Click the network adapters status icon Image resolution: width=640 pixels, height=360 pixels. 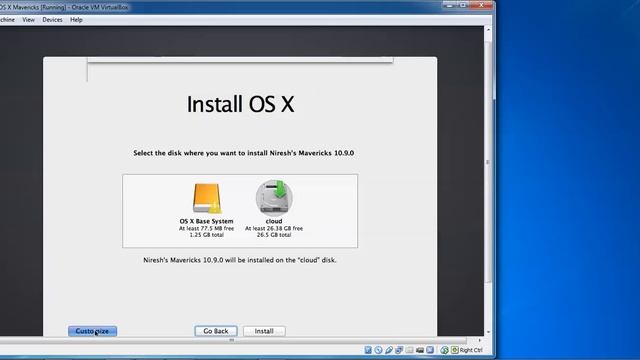399,350
